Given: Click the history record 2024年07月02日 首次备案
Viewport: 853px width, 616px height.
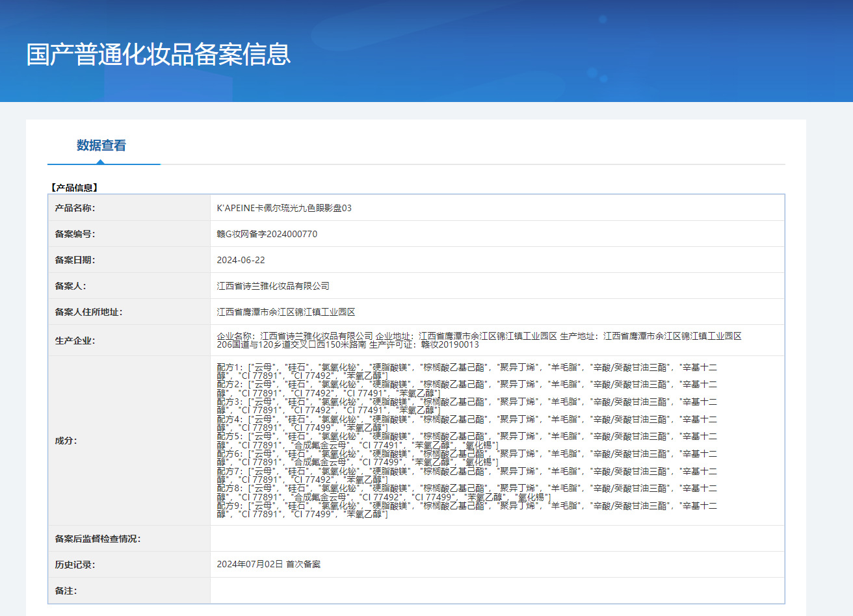Looking at the screenshot, I should pos(269,564).
